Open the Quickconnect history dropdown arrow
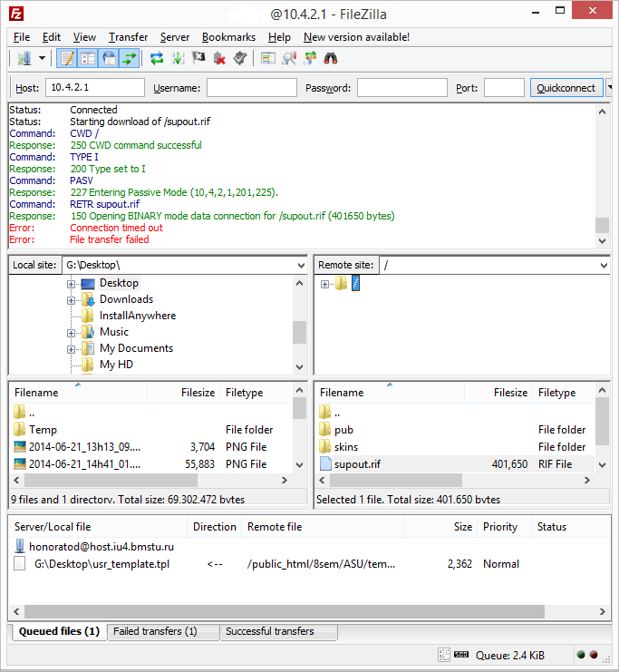Image resolution: width=619 pixels, height=672 pixels. (609, 87)
